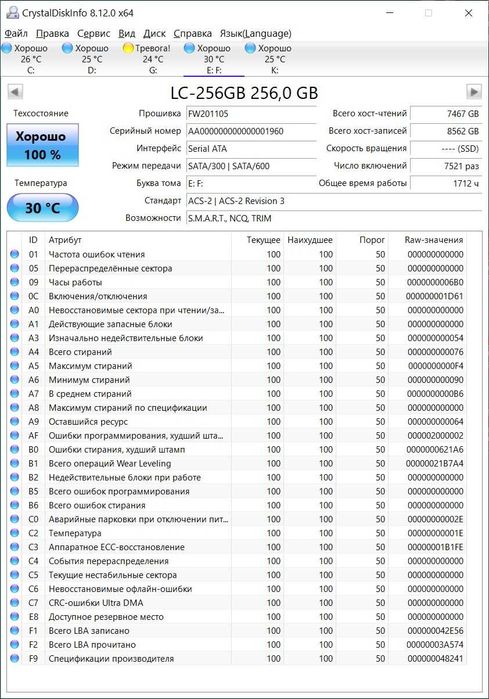489x699 pixels.
Task: Select row Всего LBA прочитано
Action: coord(237,644)
